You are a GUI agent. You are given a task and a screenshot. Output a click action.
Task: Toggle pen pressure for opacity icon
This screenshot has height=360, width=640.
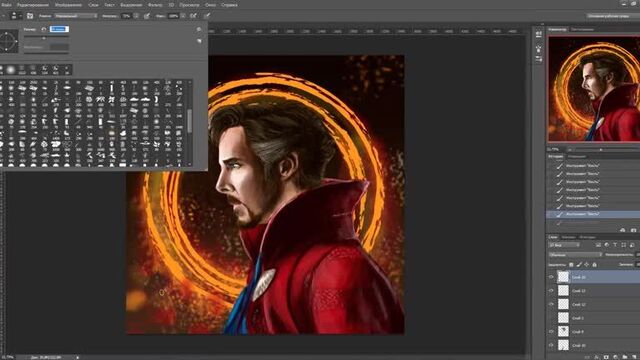coord(147,16)
